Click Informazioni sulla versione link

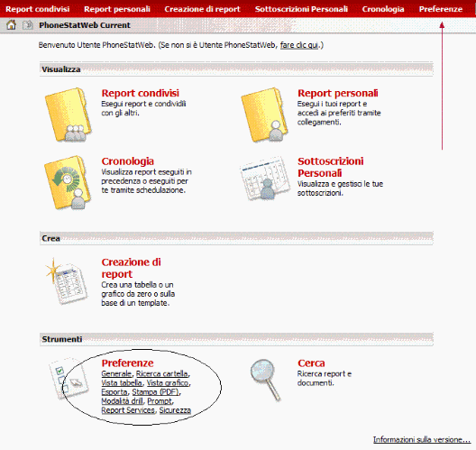[x=422, y=439]
